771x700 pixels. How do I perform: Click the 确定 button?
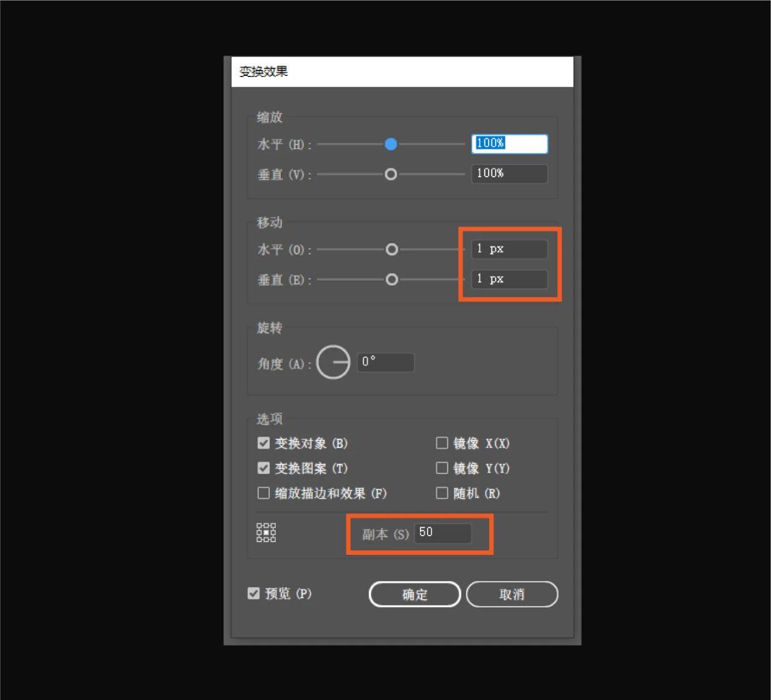click(414, 594)
